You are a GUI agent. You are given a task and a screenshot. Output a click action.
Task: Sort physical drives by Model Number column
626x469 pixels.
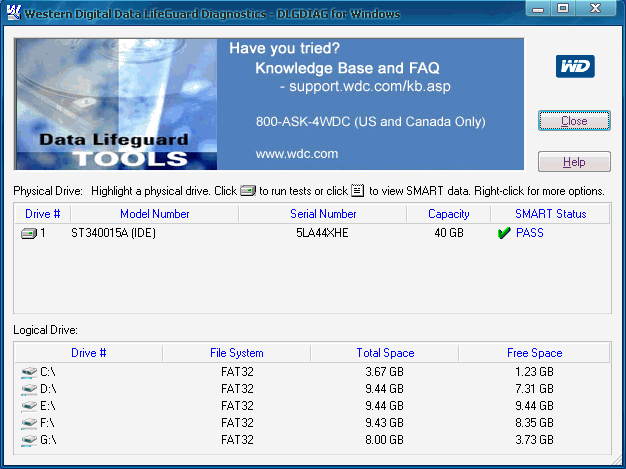pyautogui.click(x=154, y=214)
